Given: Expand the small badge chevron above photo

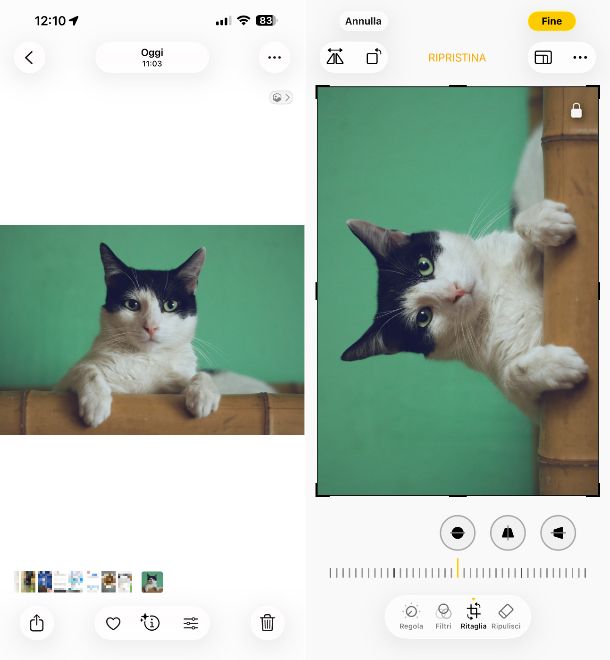Looking at the screenshot, I should 281,97.
